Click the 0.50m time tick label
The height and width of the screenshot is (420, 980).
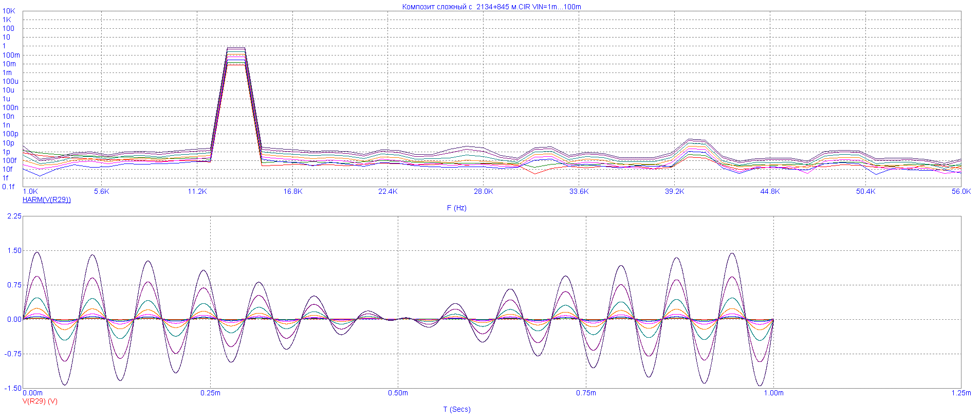(398, 393)
